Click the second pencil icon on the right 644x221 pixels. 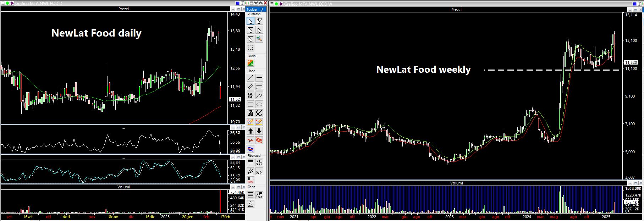click(x=259, y=122)
